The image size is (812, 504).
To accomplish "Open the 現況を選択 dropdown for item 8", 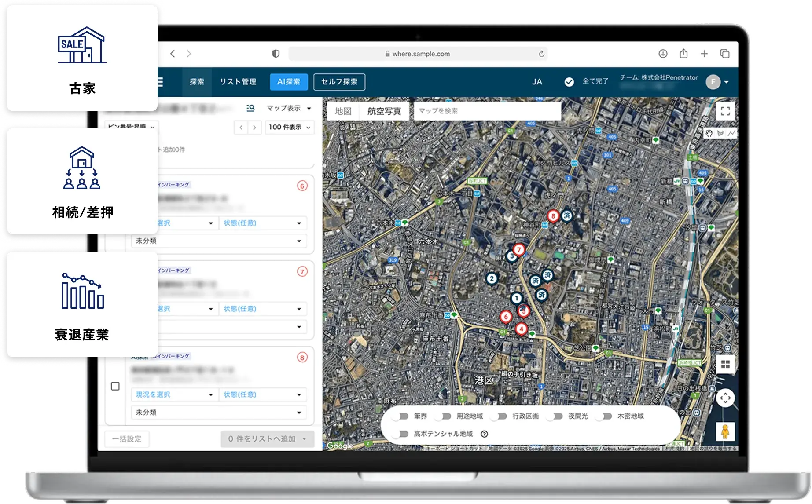I will [x=174, y=394].
